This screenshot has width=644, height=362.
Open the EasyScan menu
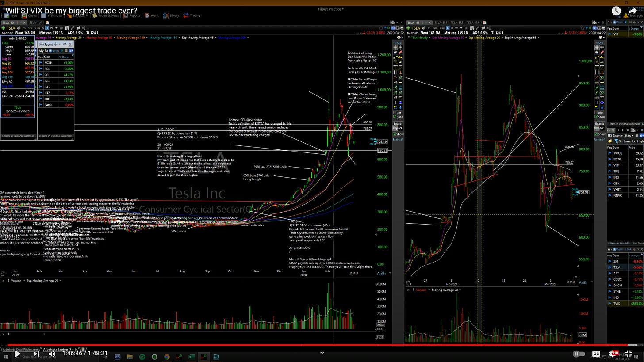coord(78,15)
